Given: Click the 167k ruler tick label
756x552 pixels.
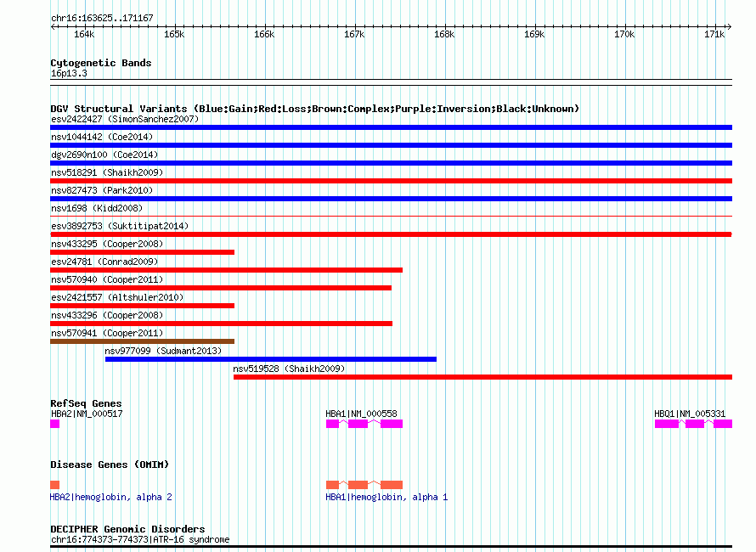Looking at the screenshot, I should (x=354, y=34).
